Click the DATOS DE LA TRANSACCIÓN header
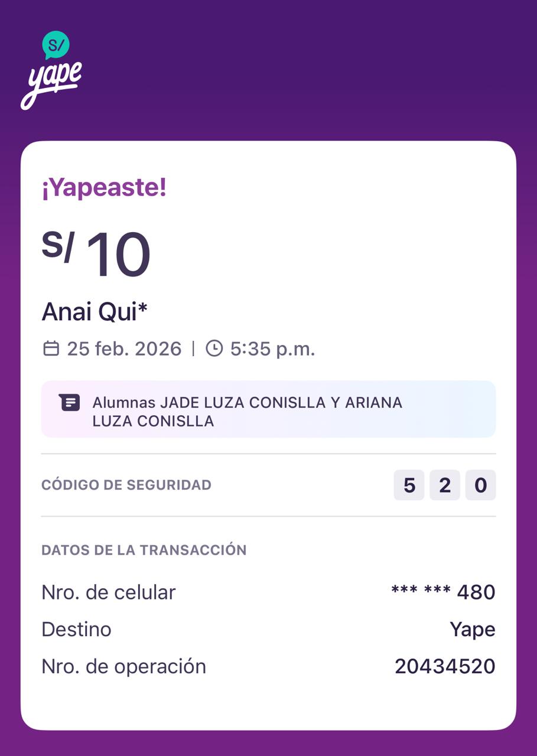Screen dimensions: 537x756 [144, 550]
